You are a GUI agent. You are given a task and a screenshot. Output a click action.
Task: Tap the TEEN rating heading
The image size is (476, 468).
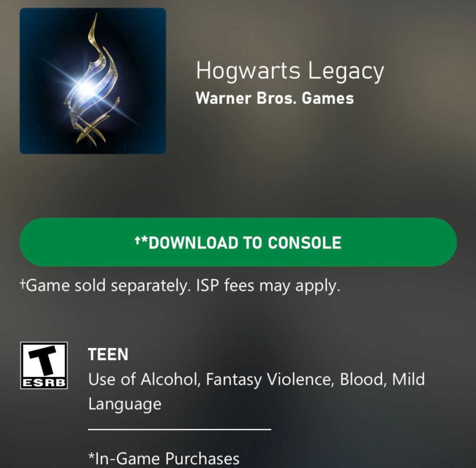(108, 354)
